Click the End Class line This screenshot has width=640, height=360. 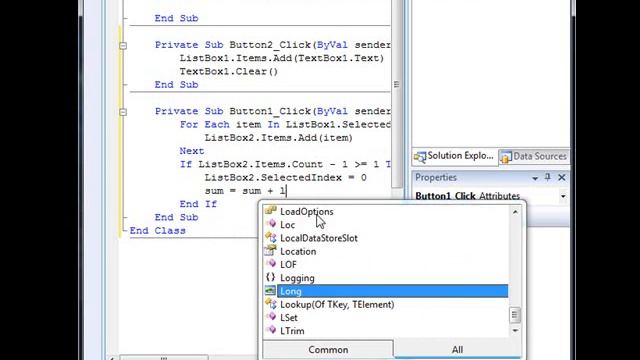(x=158, y=231)
